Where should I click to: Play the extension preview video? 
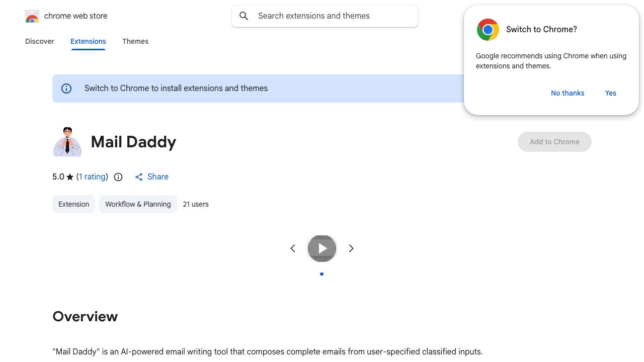point(322,248)
